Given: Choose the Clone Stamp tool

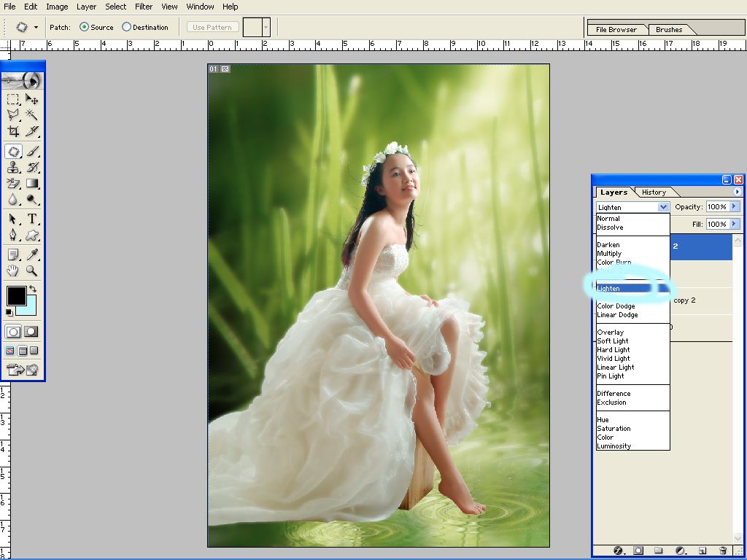Looking at the screenshot, I should [13, 168].
